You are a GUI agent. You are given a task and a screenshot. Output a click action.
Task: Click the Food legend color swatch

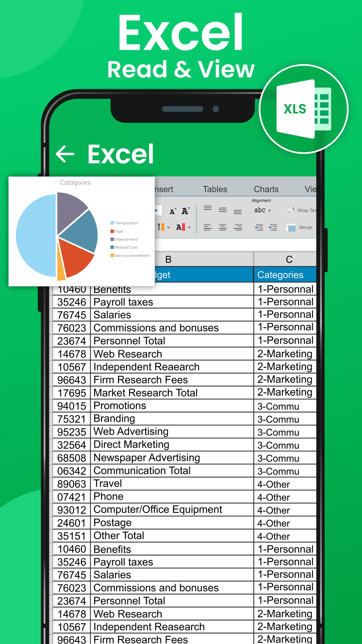(112, 231)
